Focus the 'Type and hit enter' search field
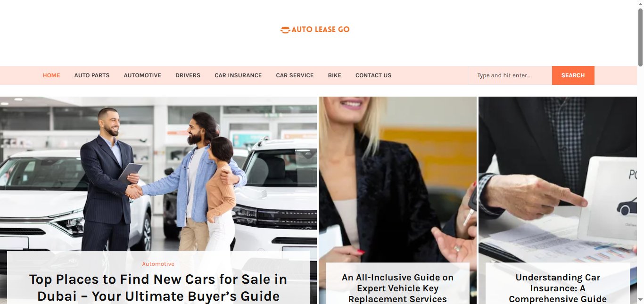Image resolution: width=644 pixels, height=304 pixels. [x=510, y=75]
